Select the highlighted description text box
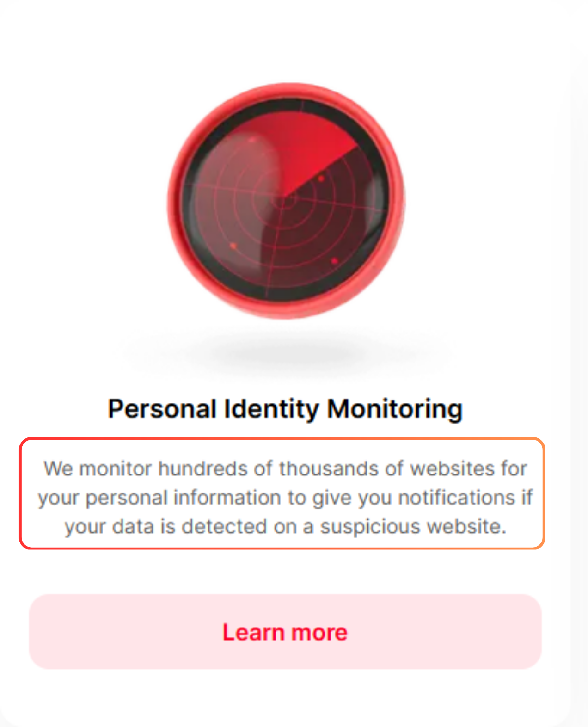The image size is (588, 727). 284,496
